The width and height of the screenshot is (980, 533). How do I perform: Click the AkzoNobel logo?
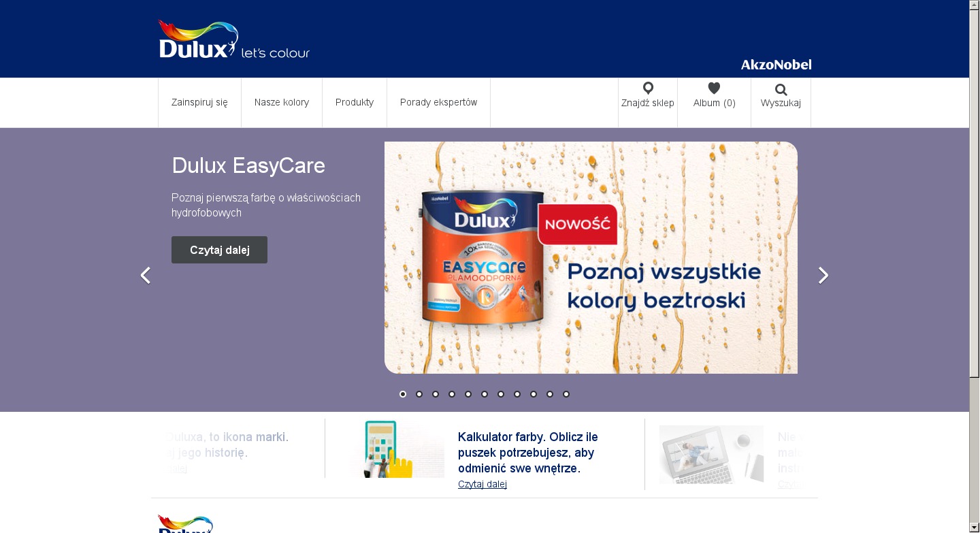click(776, 65)
